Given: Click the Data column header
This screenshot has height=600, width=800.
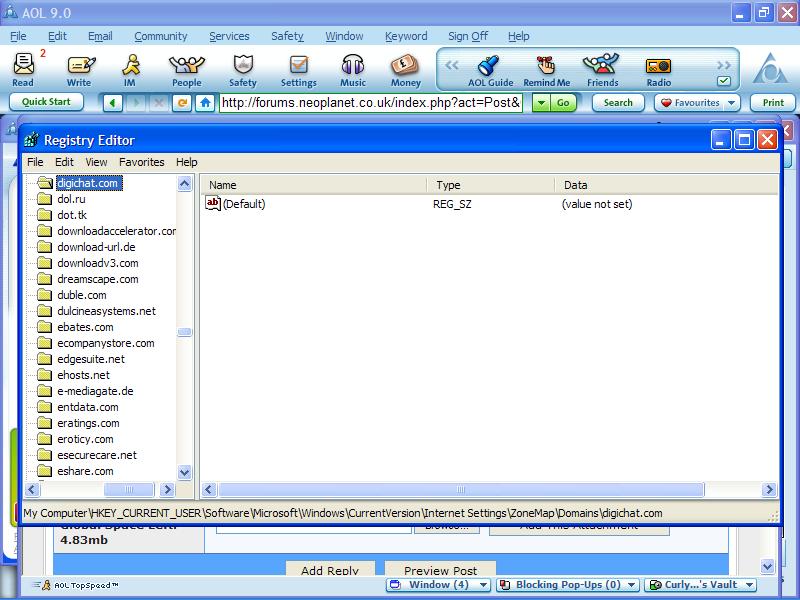Looking at the screenshot, I should click(x=666, y=185).
